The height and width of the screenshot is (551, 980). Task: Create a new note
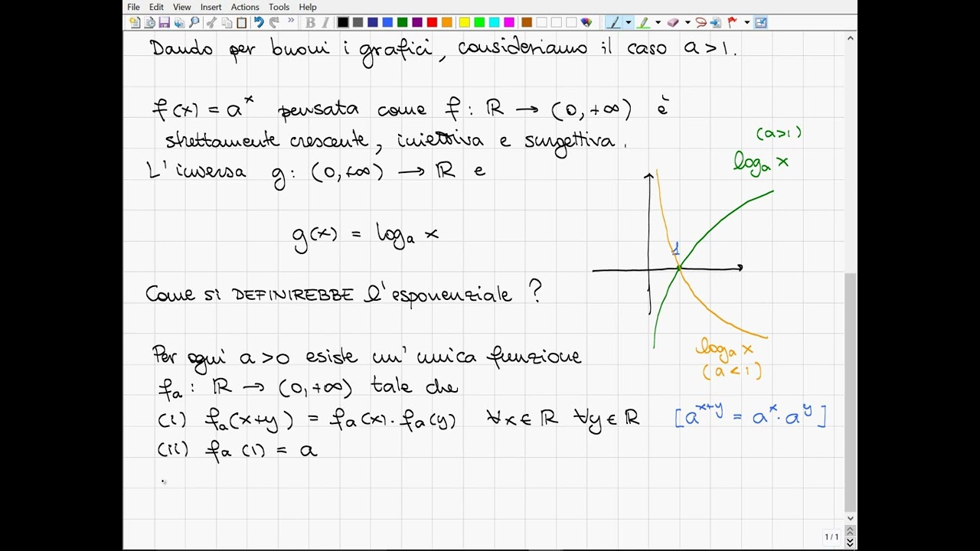135,22
